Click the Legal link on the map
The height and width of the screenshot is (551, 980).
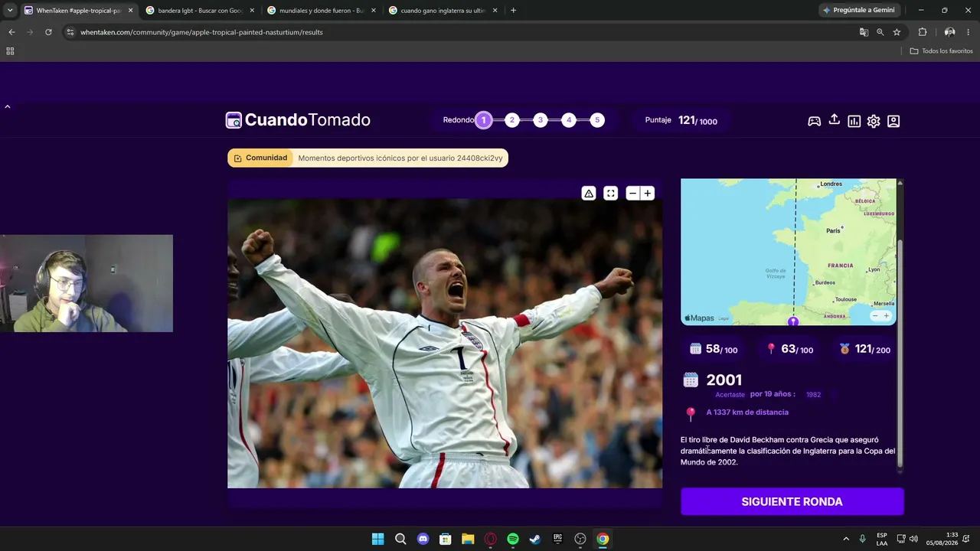click(724, 318)
